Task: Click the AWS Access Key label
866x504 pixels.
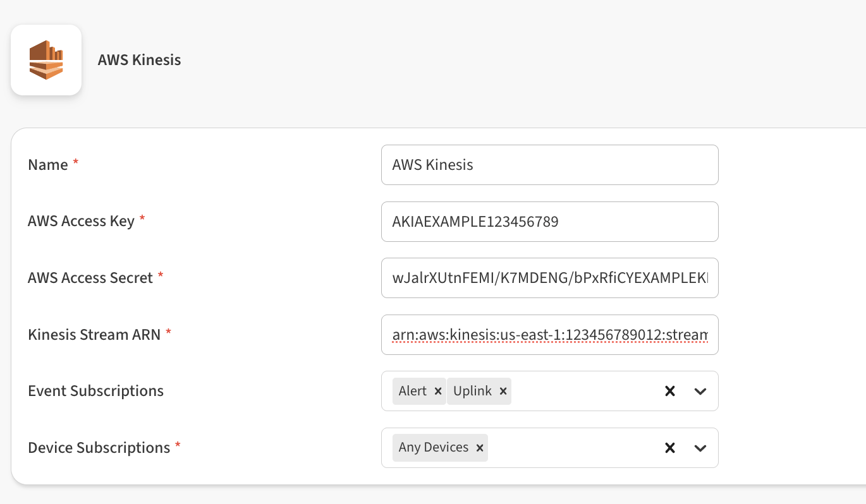Action: 81,221
